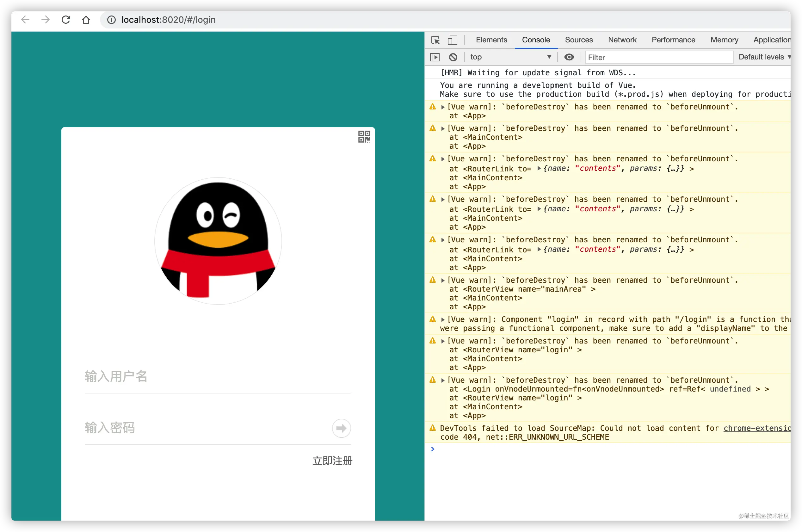
Task: Click the login submit arrow button
Action: (x=341, y=428)
